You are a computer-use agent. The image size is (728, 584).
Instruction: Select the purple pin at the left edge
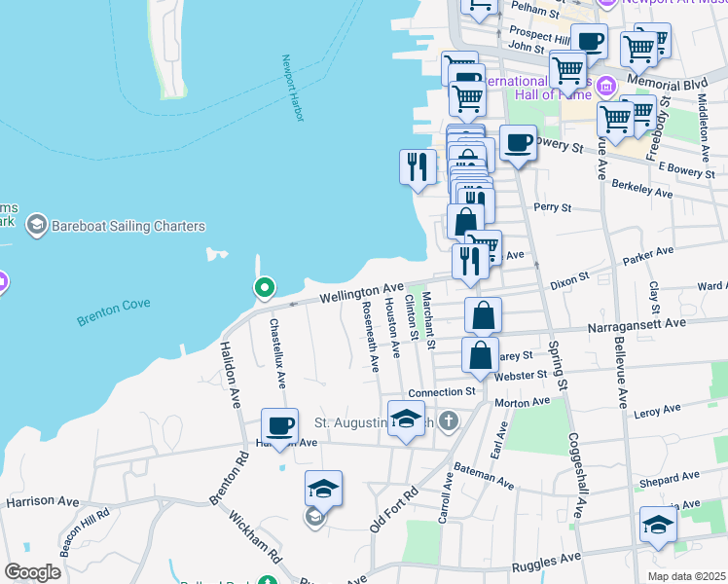pyautogui.click(x=2, y=282)
